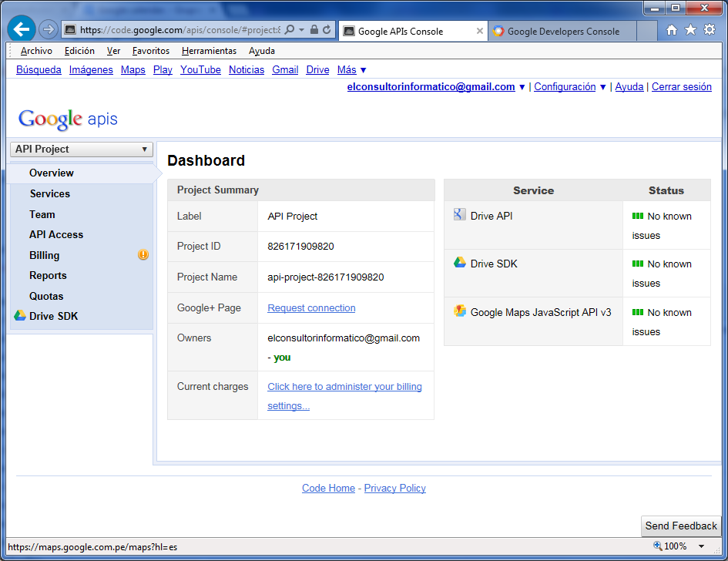Click project name api-project-826171909820

[325, 277]
